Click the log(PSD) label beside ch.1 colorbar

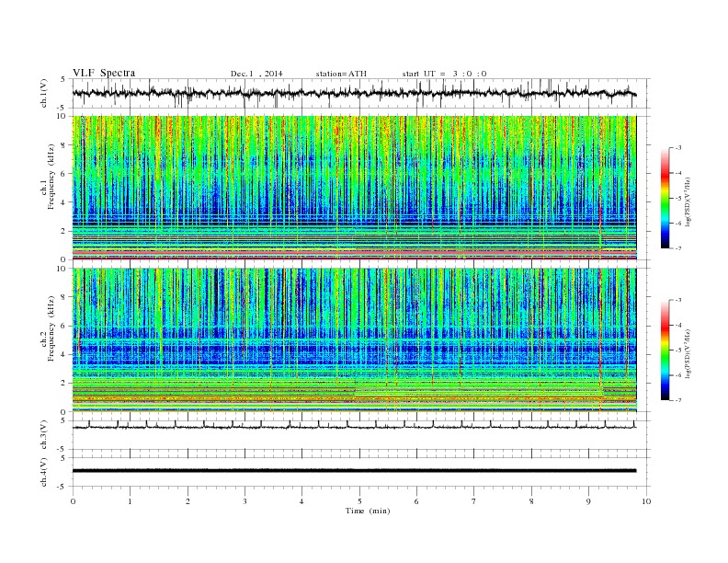pyautogui.click(x=688, y=201)
